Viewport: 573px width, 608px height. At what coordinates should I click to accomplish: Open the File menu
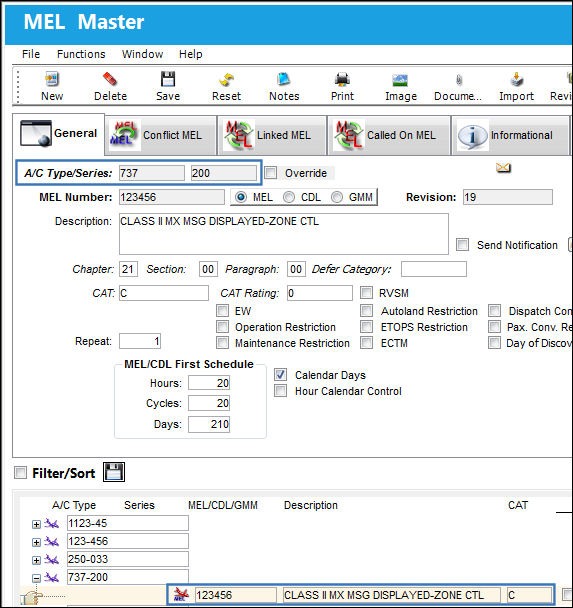click(x=31, y=54)
